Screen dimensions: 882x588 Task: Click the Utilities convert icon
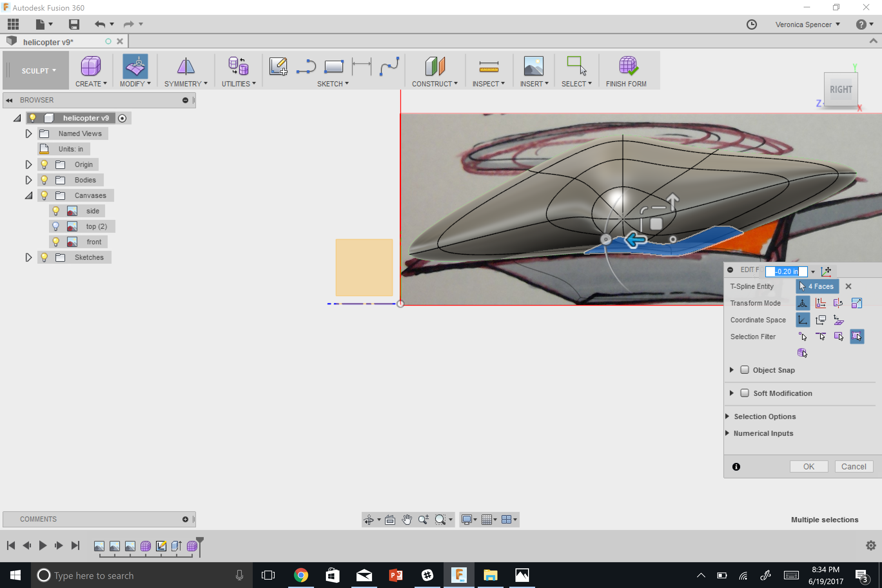(x=239, y=66)
